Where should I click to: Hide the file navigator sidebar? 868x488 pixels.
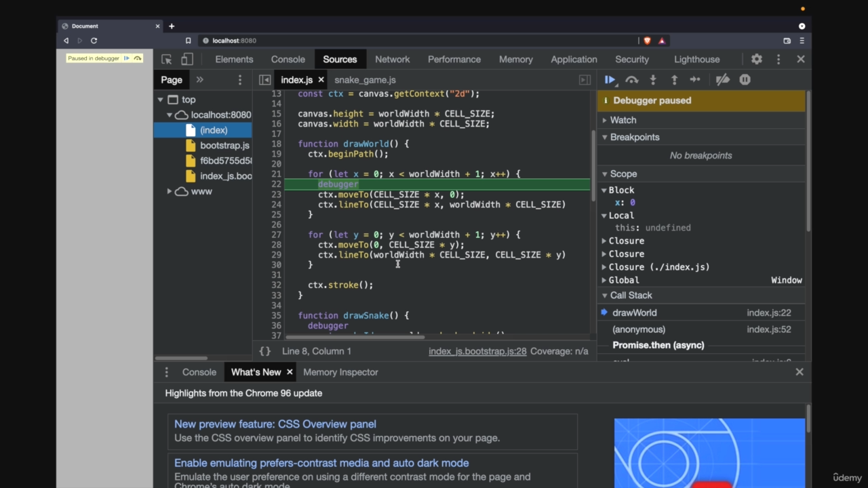(265, 80)
